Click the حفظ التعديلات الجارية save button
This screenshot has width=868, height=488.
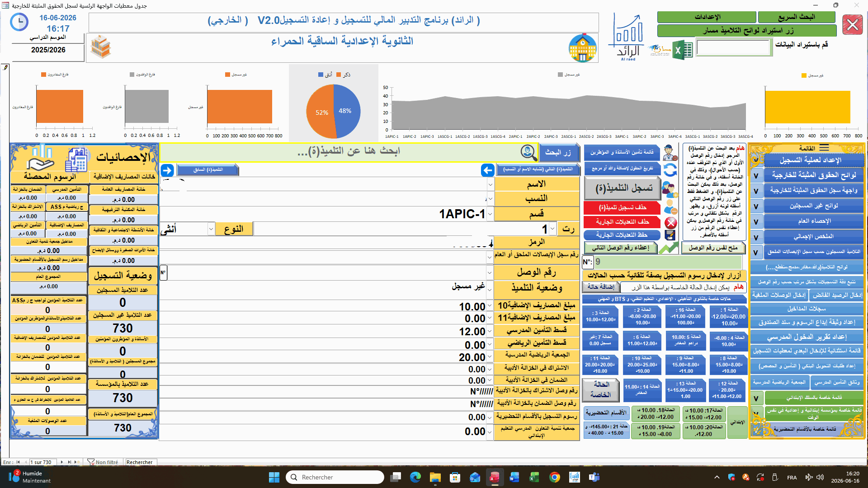tap(623, 235)
